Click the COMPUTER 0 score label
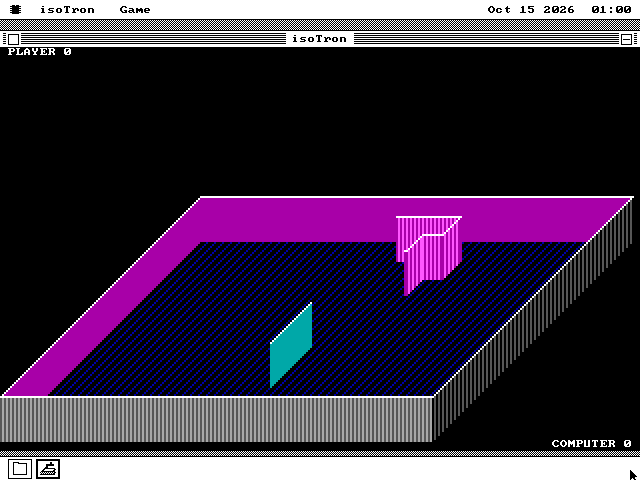Viewport: 640px width, 480px height. tap(591, 443)
